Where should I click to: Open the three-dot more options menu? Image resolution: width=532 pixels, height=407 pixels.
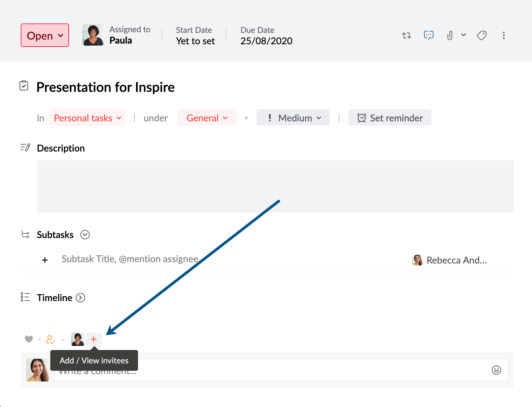coord(504,36)
